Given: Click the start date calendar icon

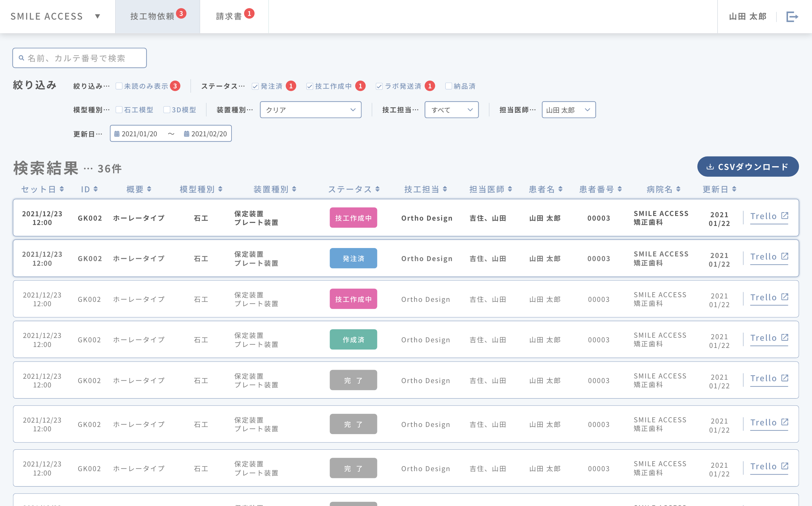Looking at the screenshot, I should (117, 134).
